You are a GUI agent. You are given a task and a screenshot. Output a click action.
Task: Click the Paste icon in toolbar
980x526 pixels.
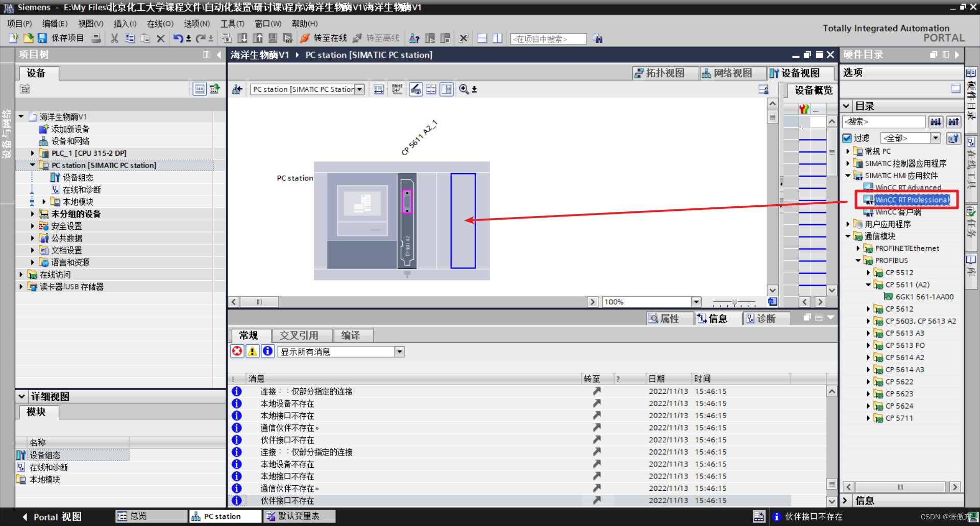[145, 38]
